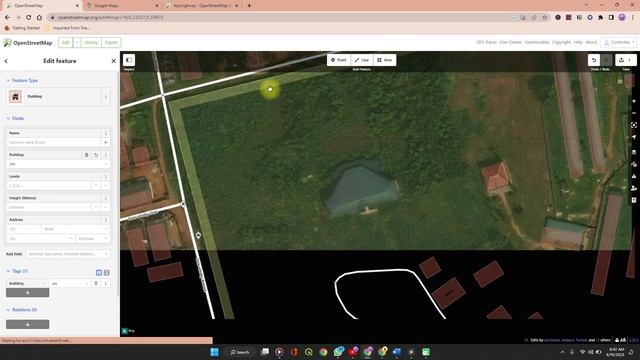The height and width of the screenshot is (360, 640).
Task: Save edits with the upload button
Action: click(x=625, y=60)
